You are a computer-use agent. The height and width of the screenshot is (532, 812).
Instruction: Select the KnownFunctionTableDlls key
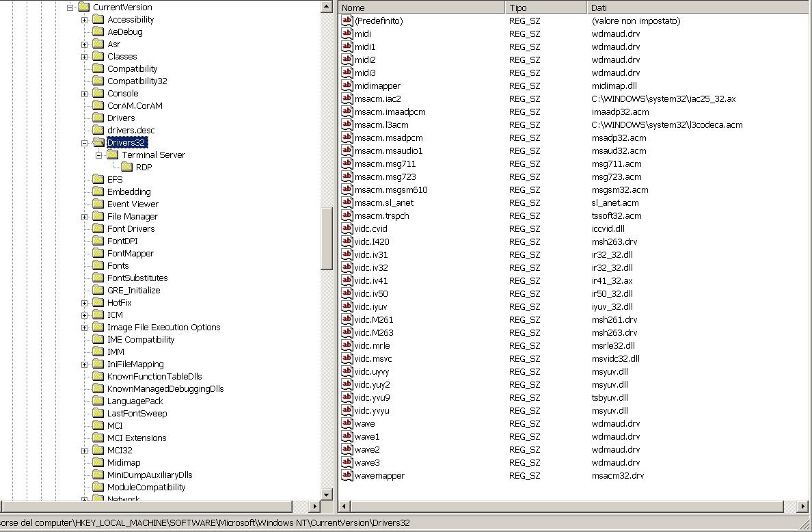[154, 376]
